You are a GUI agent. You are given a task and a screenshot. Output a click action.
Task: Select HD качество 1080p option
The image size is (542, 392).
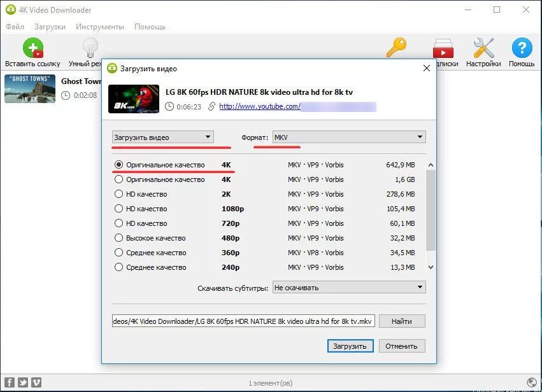coord(118,209)
